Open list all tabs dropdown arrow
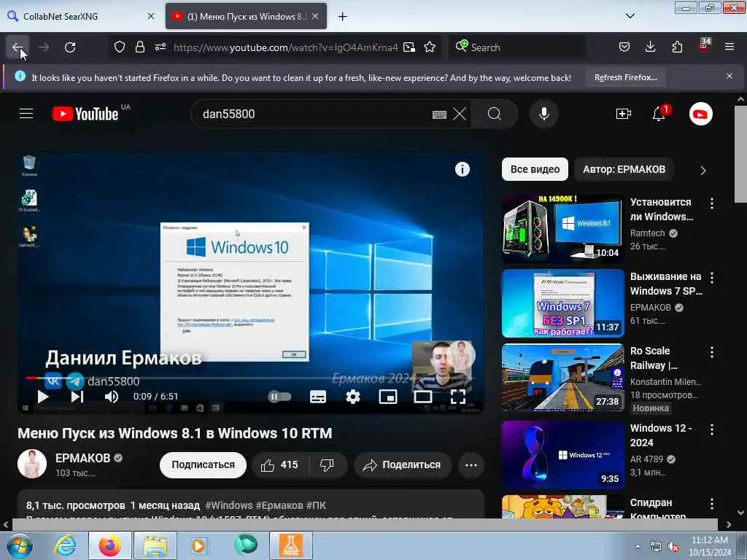The height and width of the screenshot is (560, 747). [x=630, y=16]
